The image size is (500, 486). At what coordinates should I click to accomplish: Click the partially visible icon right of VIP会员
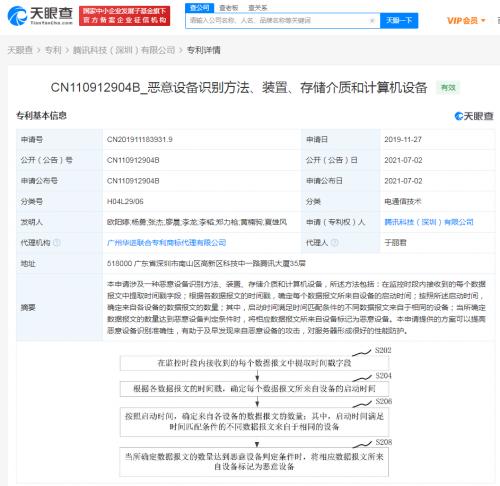coord(498,21)
